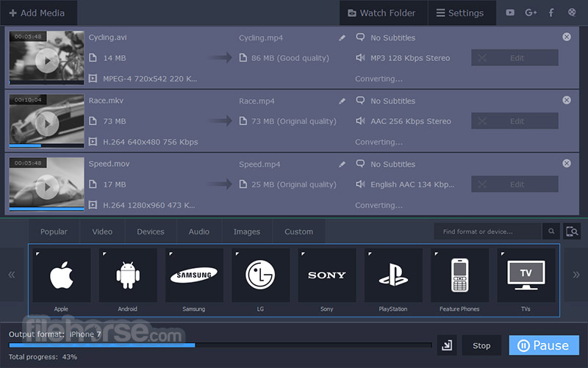Click the pencil icon next to Cycling.mp4
Screen dimensions: 588x368
[x=342, y=38]
